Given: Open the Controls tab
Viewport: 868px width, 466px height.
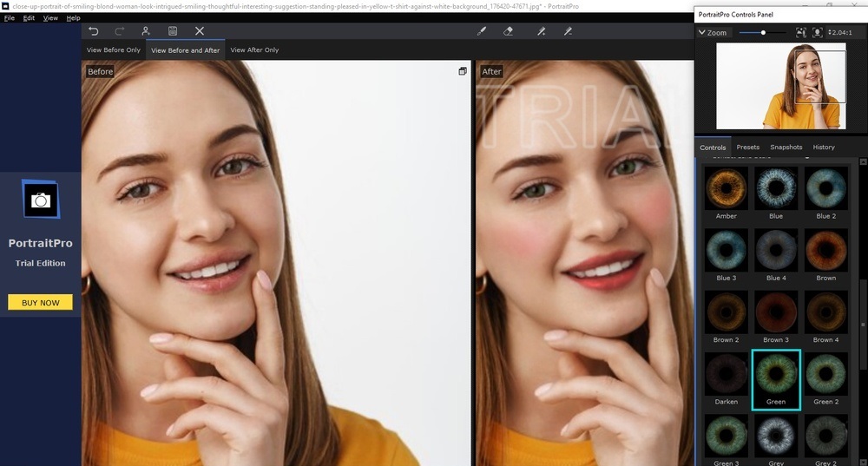Looking at the screenshot, I should click(x=713, y=148).
